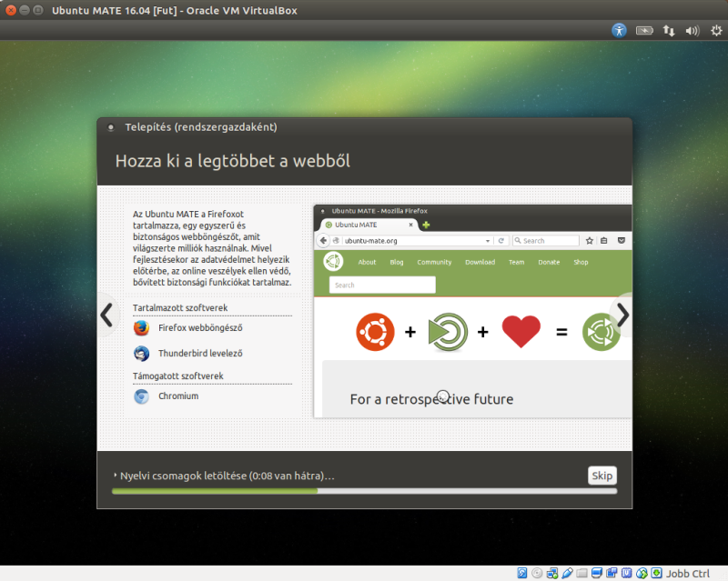The width and height of the screenshot is (728, 581).
Task: Click the Pocket icon in the Firefox toolbar
Action: tap(622, 240)
